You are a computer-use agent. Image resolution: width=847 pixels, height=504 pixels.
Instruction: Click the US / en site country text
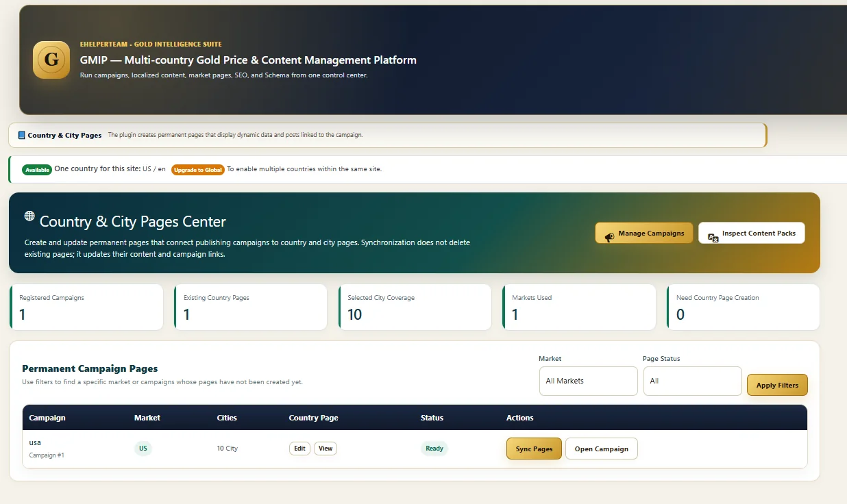click(x=154, y=169)
